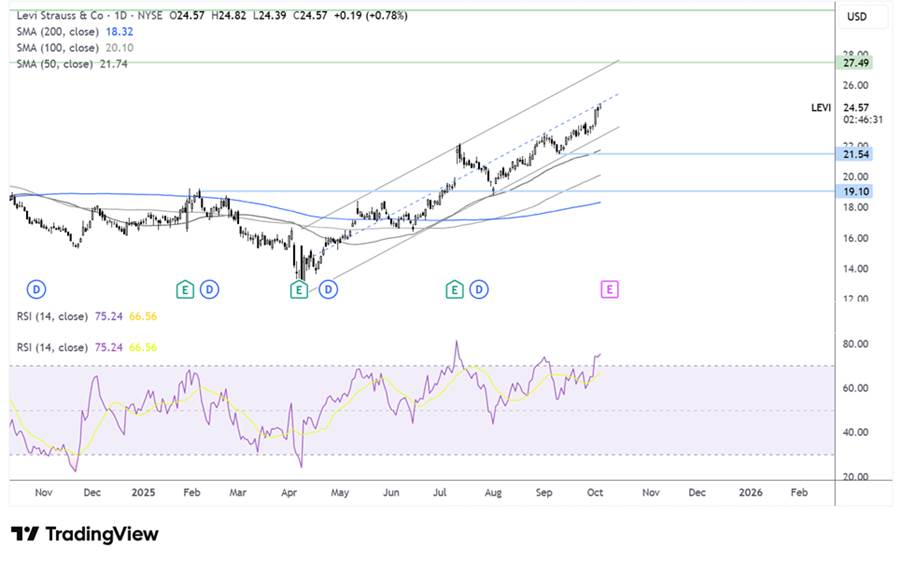Click the February earnings E marker
Screen dimensions: 902x562
tap(185, 289)
